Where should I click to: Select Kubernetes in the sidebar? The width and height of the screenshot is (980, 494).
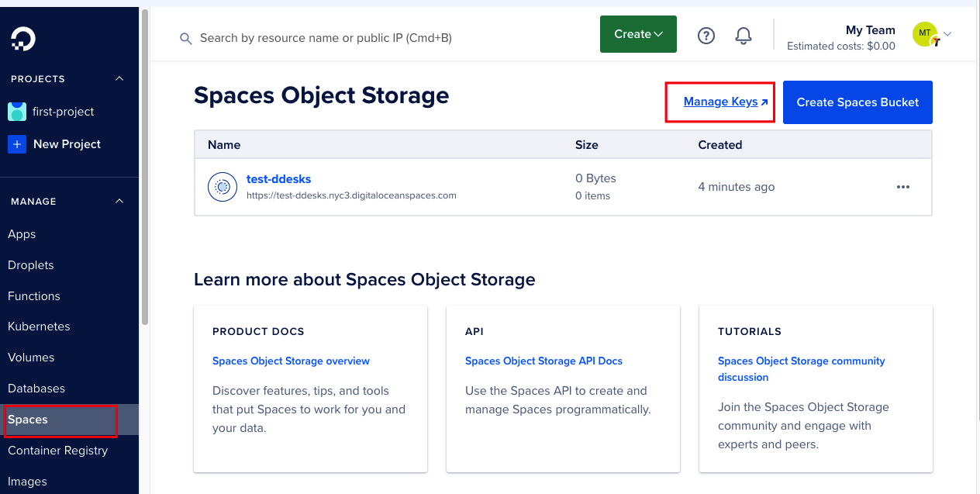(39, 326)
